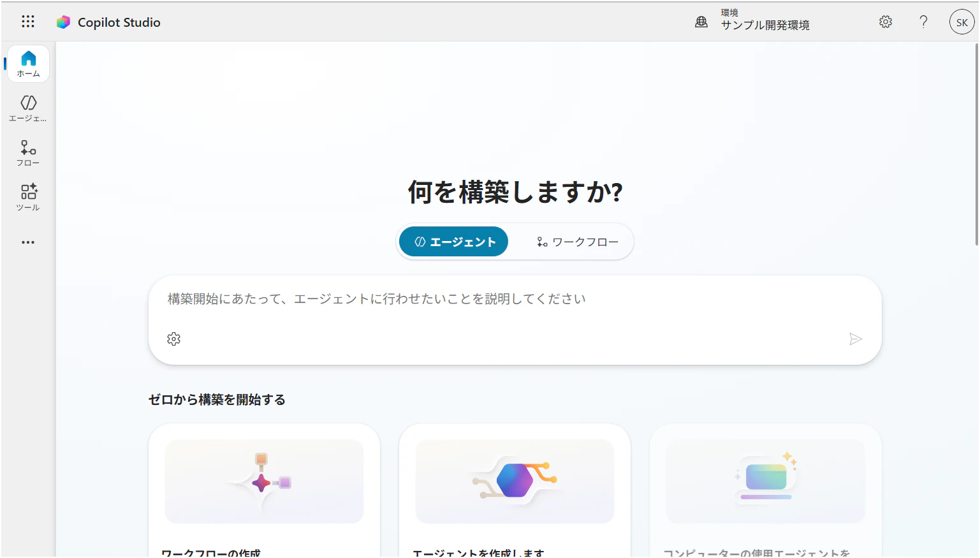Click the 何を構築しますか? heading
Viewport: 980px width, 558px height.
[x=515, y=192]
